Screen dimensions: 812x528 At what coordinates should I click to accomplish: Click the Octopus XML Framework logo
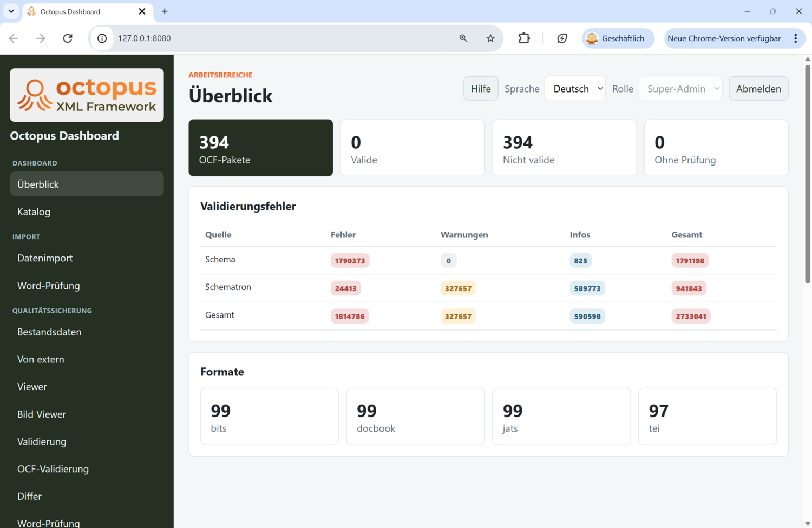tap(87, 95)
